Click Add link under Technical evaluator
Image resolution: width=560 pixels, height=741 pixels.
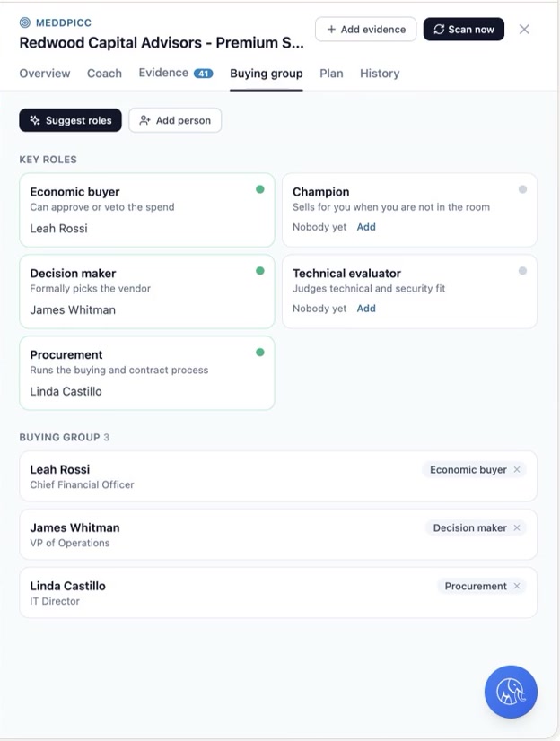(x=366, y=308)
